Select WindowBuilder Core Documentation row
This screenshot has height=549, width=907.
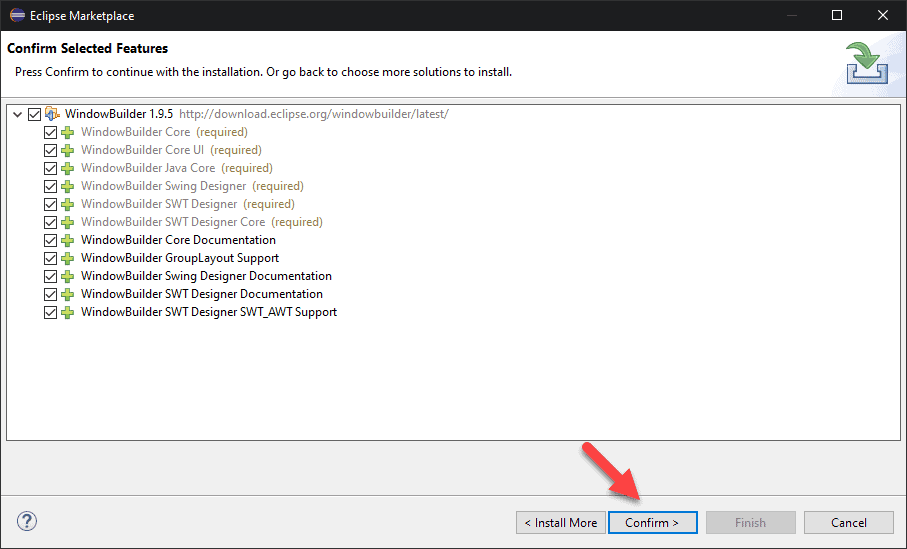[x=178, y=240]
